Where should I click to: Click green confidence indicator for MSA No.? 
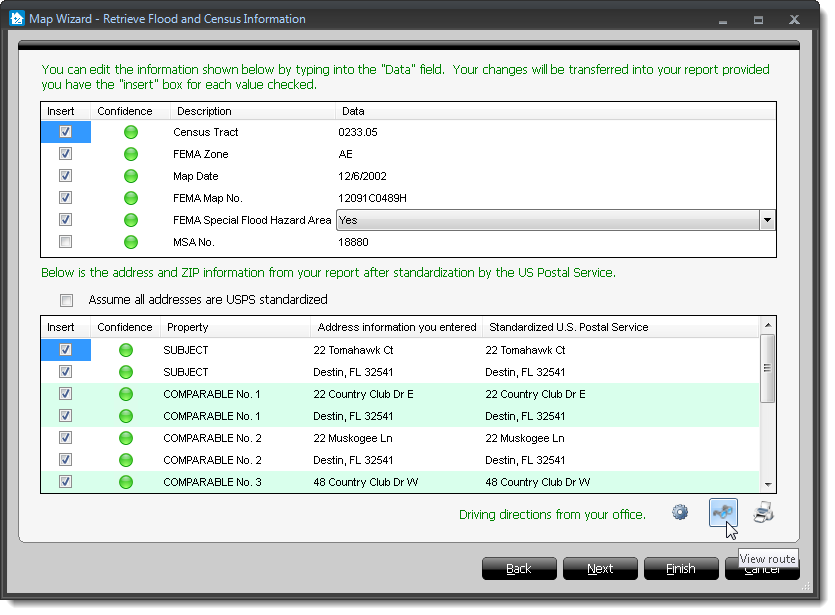[x=130, y=242]
